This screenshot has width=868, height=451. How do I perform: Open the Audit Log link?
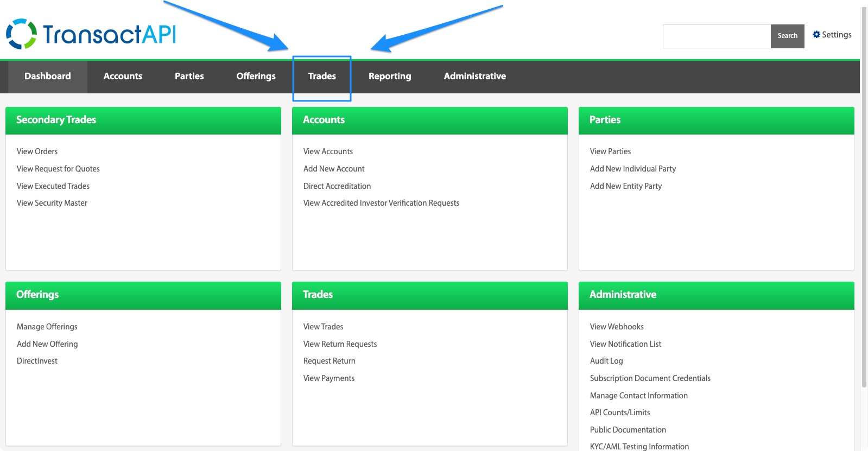click(606, 361)
